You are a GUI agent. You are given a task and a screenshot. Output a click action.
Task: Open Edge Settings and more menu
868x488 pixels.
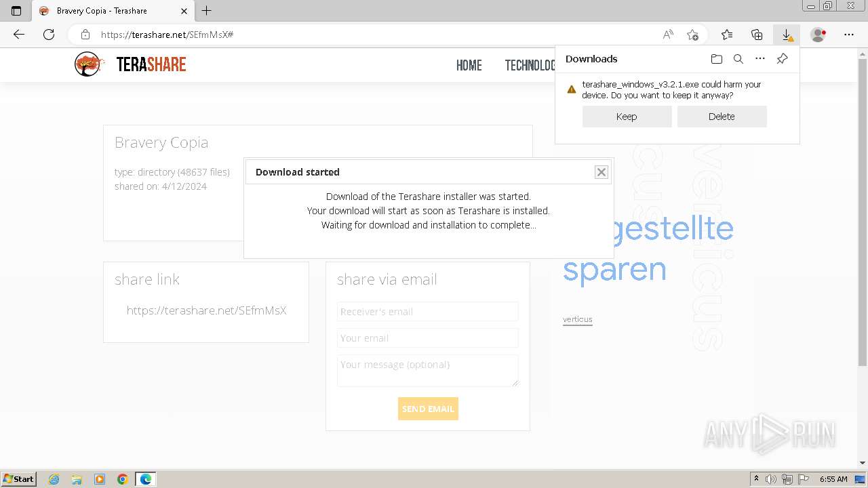[849, 35]
